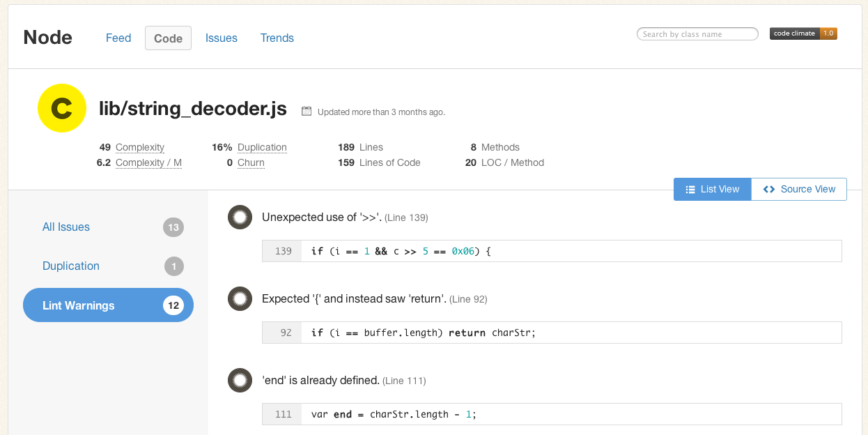
Task: Click the calendar icon next to update date
Action: click(x=305, y=112)
